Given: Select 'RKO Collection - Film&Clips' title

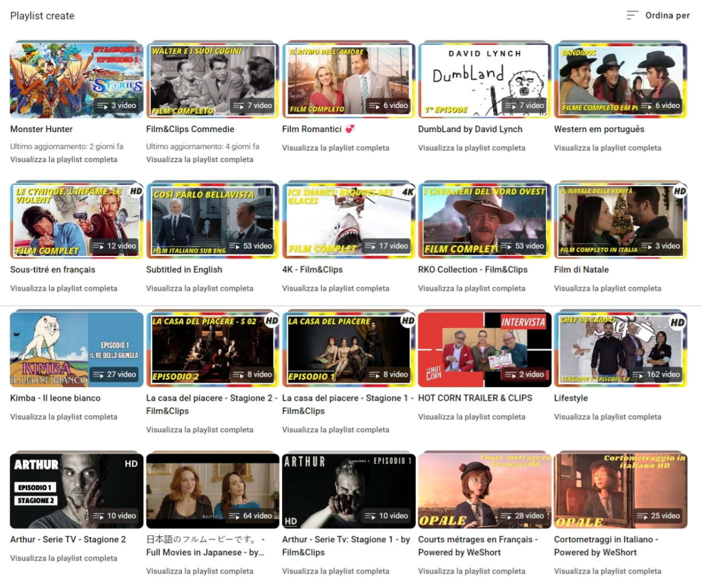Looking at the screenshot, I should coord(473,269).
